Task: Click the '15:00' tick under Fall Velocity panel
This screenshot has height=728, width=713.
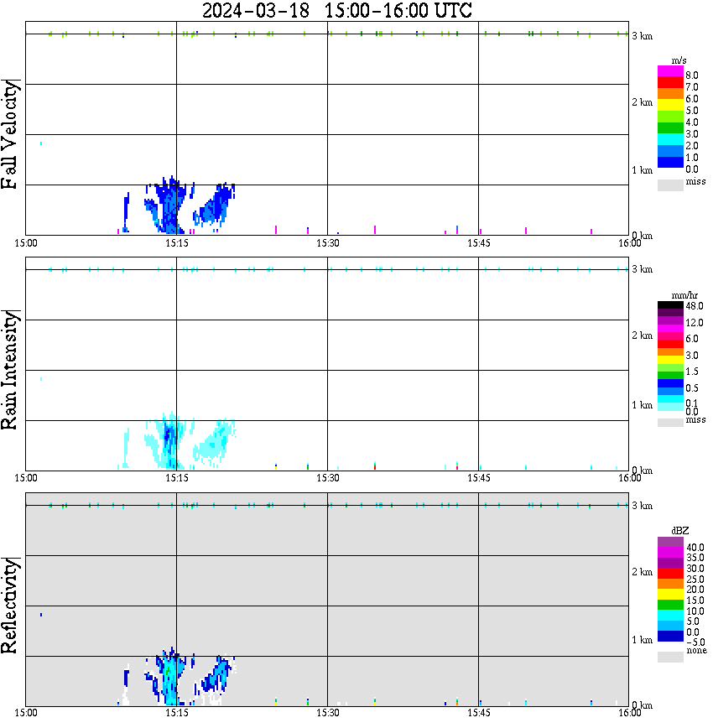Action: tap(26, 243)
